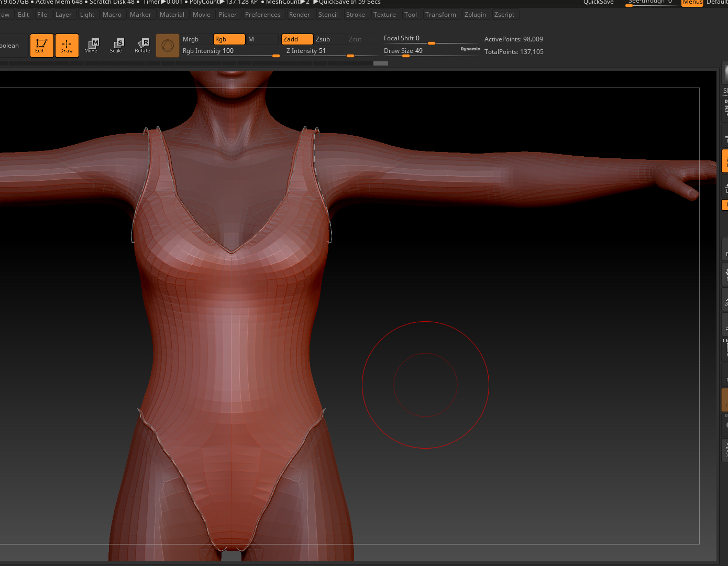Viewport: 728px width, 566px height.
Task: Open the Transform menu
Action: (x=440, y=15)
